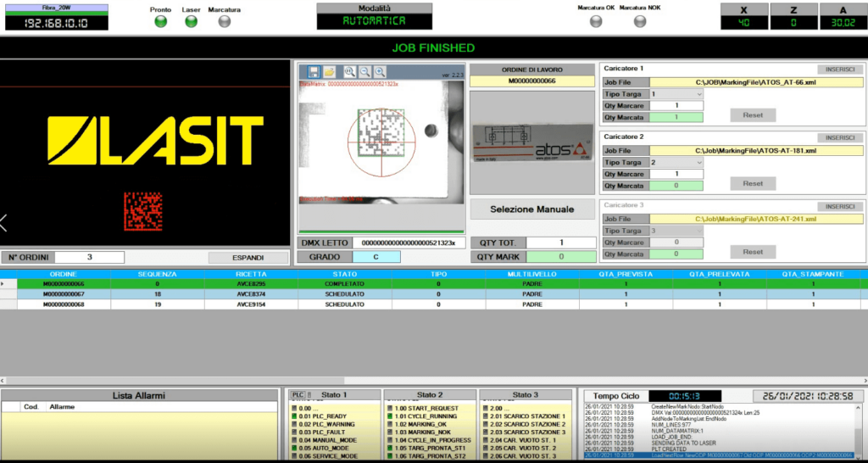
Task: Click the MARKING_OK indicator square
Action: point(390,424)
